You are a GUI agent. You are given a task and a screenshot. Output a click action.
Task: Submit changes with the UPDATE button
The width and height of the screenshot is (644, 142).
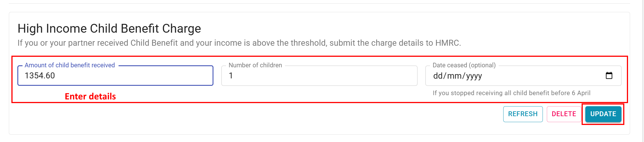pyautogui.click(x=603, y=114)
